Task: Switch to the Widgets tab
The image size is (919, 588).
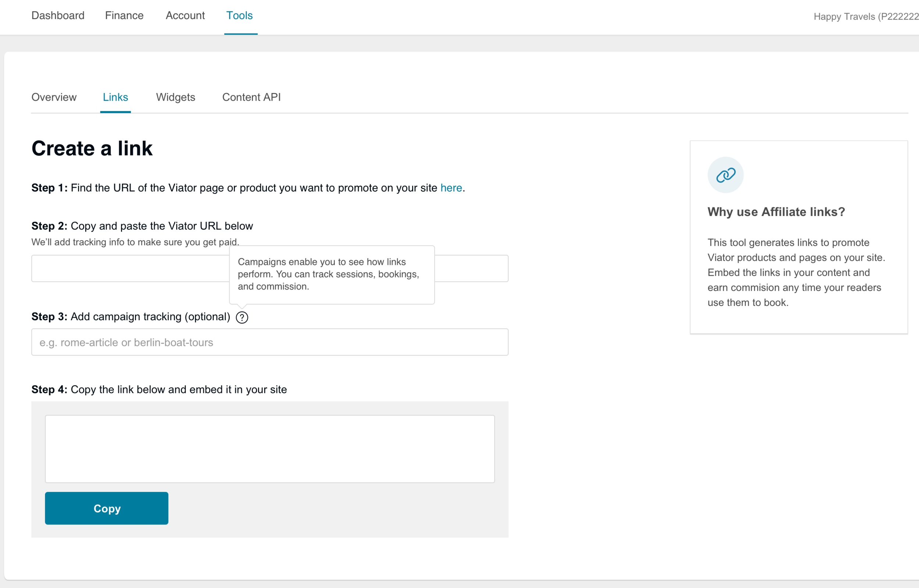Action: click(x=175, y=97)
